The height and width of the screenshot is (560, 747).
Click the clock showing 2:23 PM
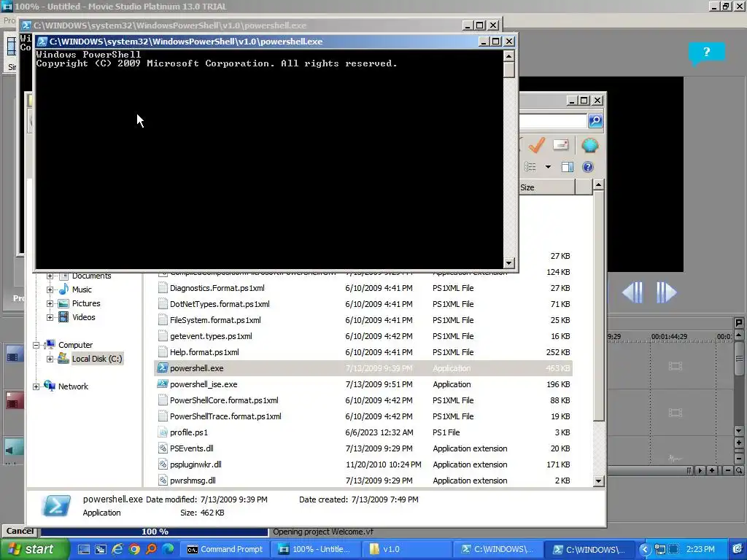click(x=700, y=549)
